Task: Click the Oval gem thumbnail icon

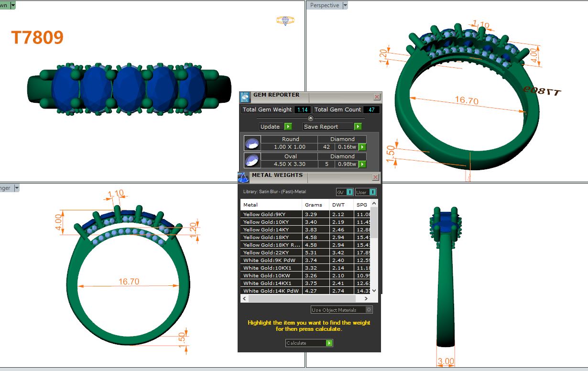Action: 252,160
